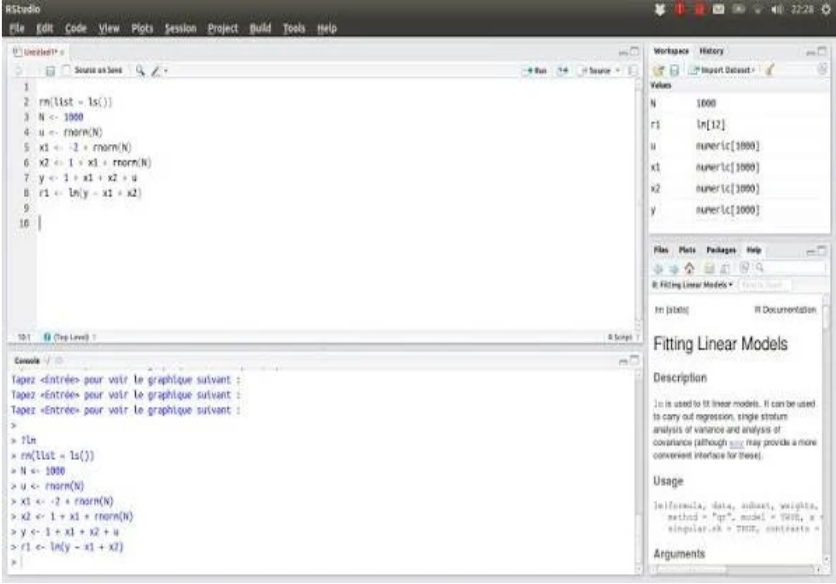Switch to the Packages tab
Viewport: 836px width, 584px height.
point(721,250)
